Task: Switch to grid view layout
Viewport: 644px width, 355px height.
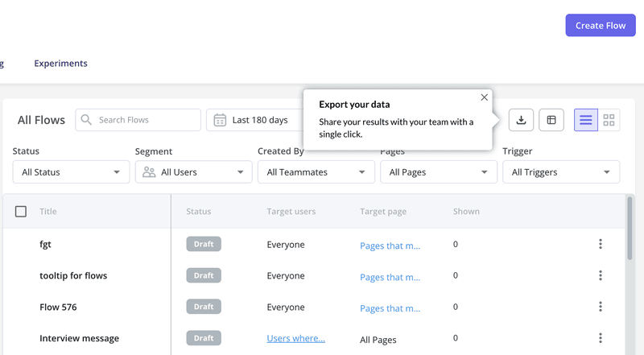Action: (609, 120)
